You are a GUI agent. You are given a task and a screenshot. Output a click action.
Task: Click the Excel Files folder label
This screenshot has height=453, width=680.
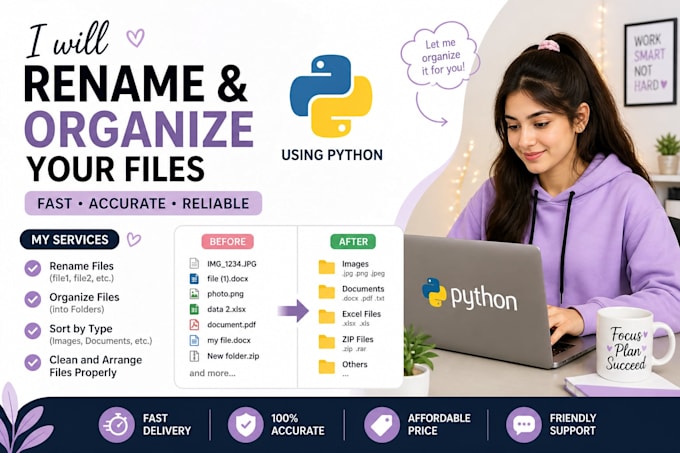361,314
